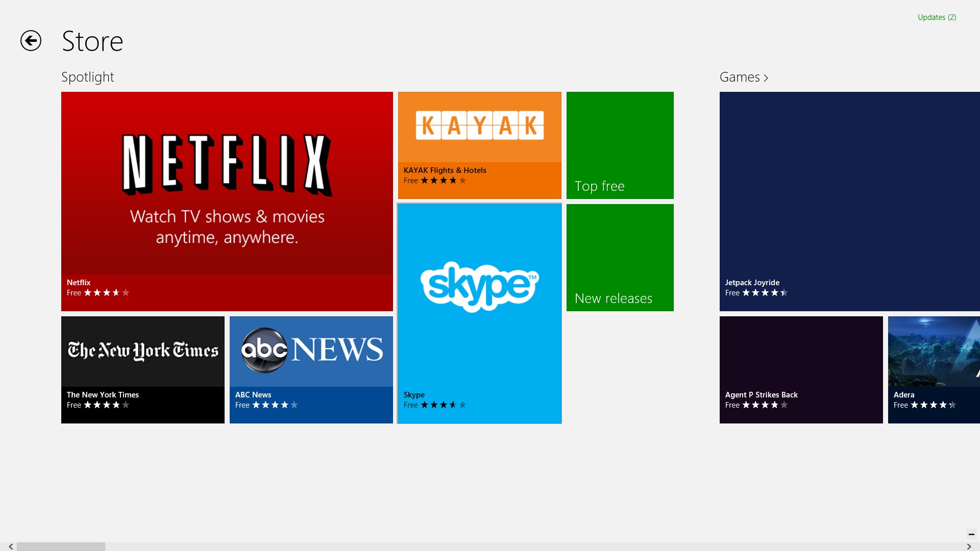The image size is (980, 551).
Task: Click the Skype star rating
Action: [444, 405]
